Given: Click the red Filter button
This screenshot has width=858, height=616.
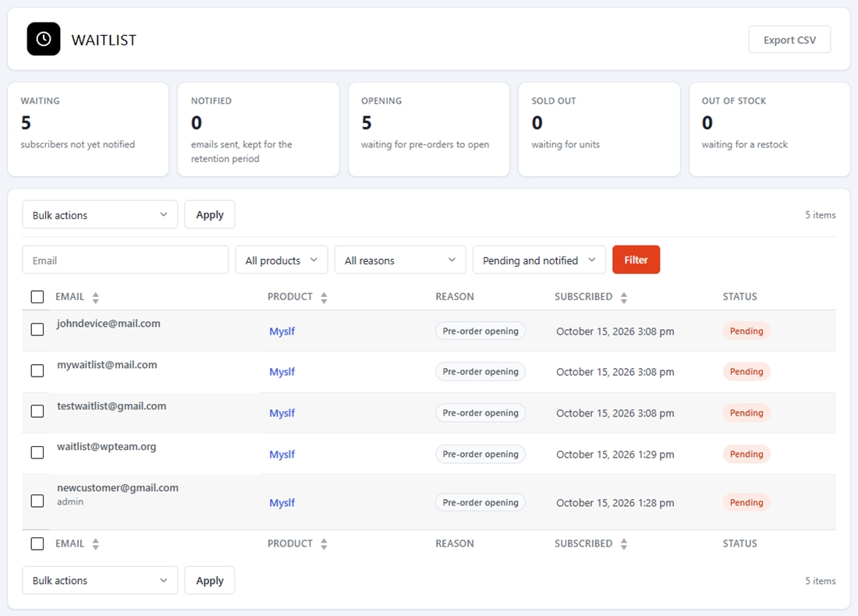Looking at the screenshot, I should [636, 260].
